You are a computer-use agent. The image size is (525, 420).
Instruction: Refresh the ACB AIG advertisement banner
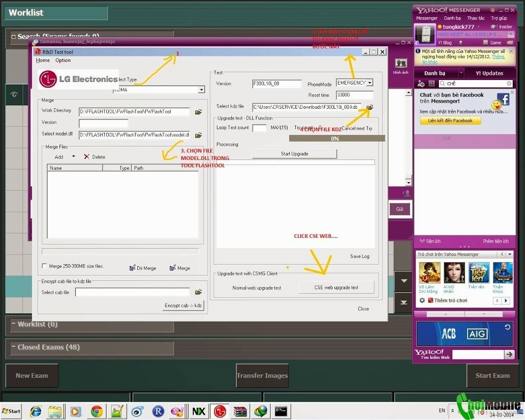point(507,327)
